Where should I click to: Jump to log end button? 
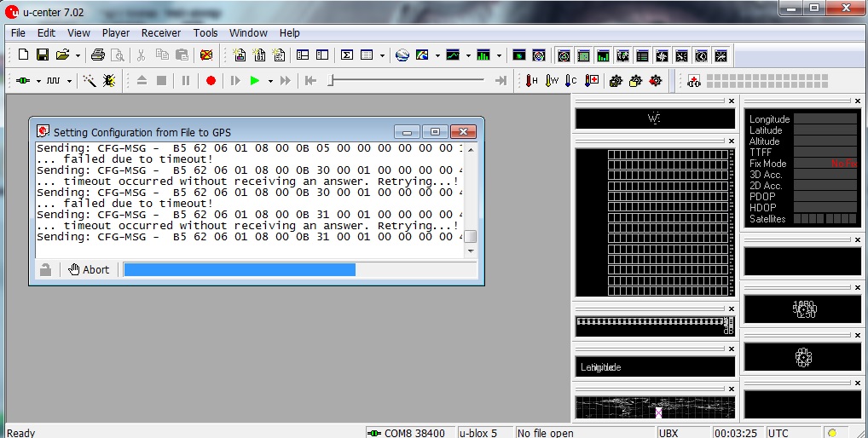[501, 81]
